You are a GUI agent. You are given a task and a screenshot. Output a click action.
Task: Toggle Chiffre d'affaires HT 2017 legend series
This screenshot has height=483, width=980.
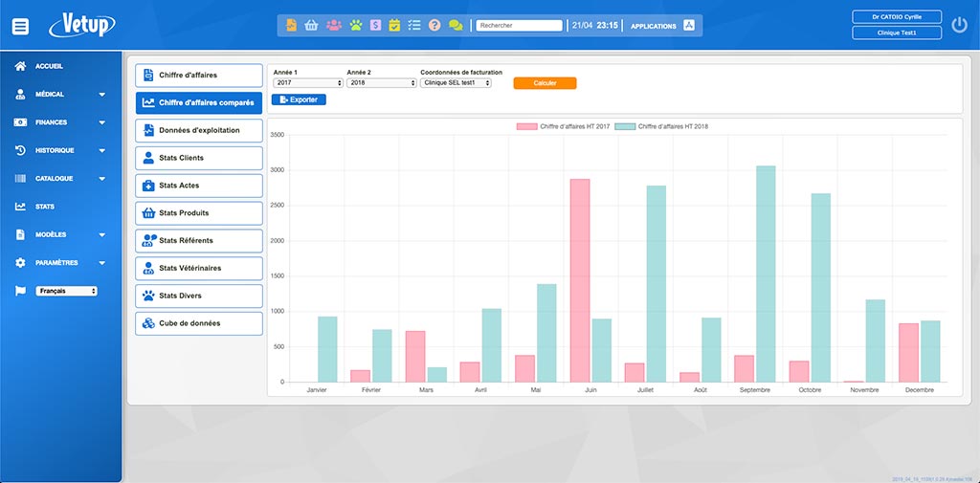[563, 126]
